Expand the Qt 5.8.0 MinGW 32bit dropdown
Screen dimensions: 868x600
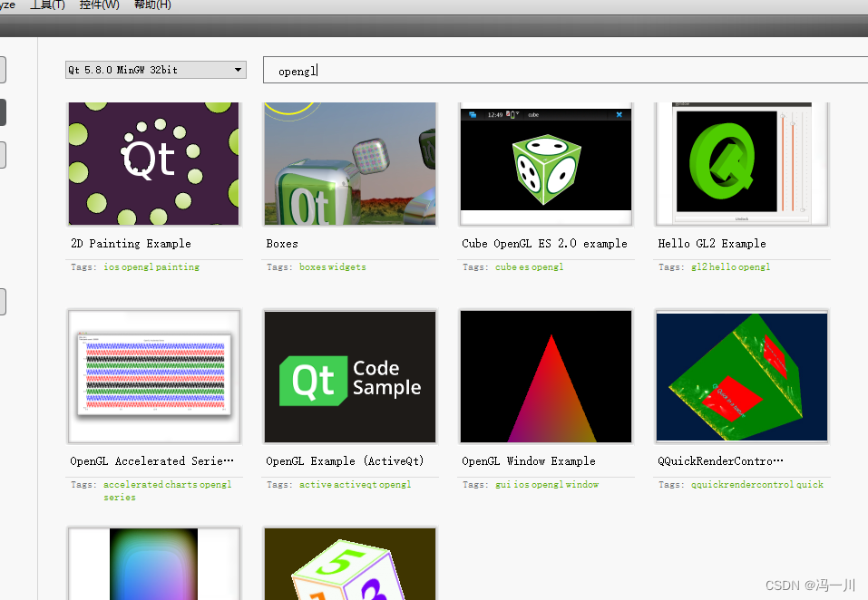[x=156, y=70]
